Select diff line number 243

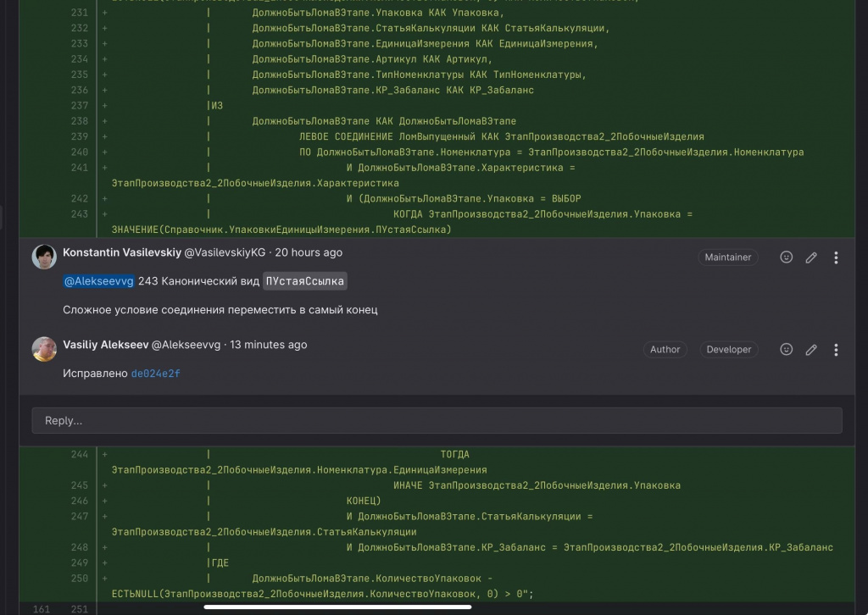78,214
